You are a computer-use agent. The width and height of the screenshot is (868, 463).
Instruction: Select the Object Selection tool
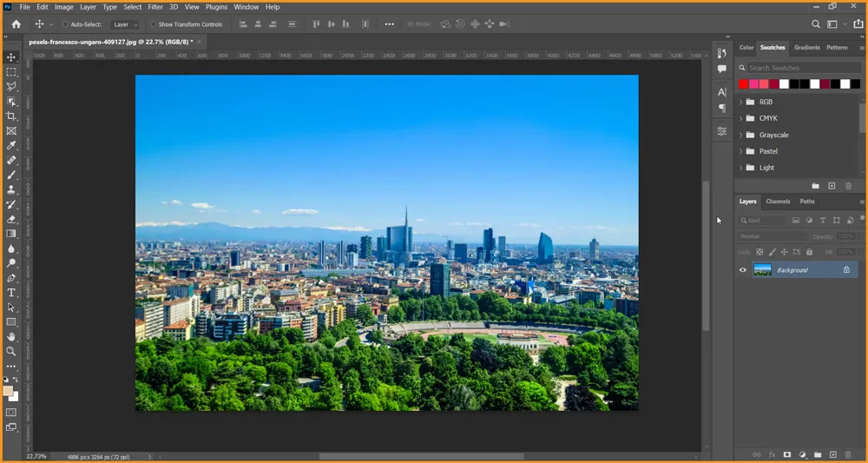point(11,102)
